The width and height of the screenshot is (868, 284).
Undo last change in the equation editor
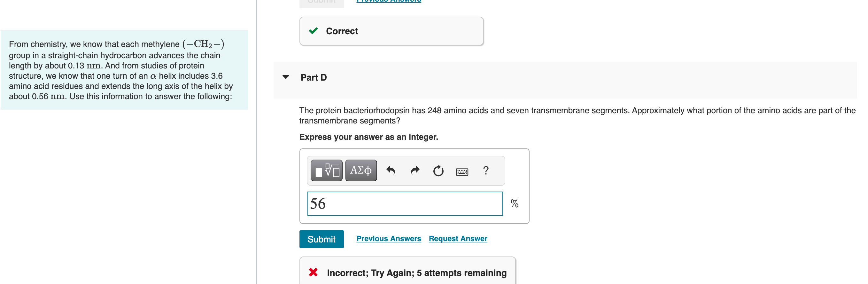[391, 170]
